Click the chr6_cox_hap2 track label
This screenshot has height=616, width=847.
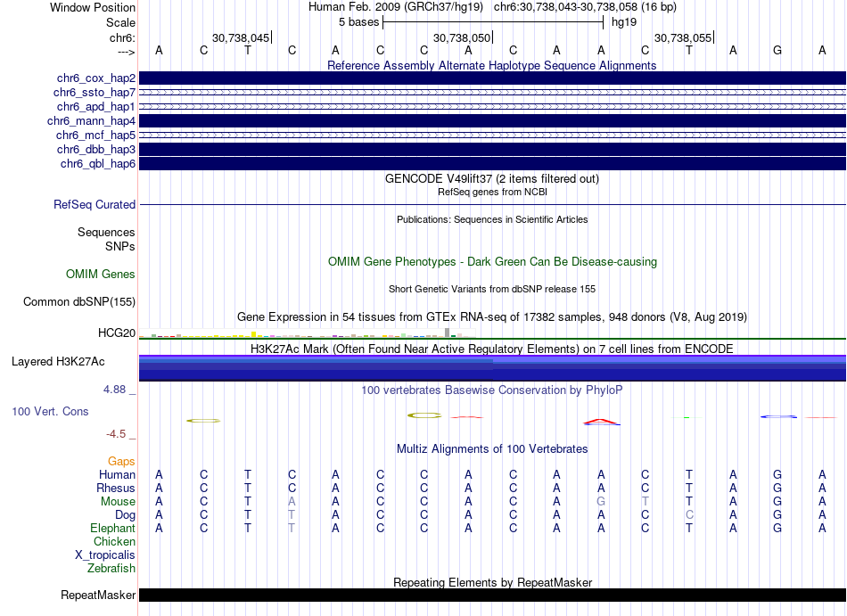(96, 78)
